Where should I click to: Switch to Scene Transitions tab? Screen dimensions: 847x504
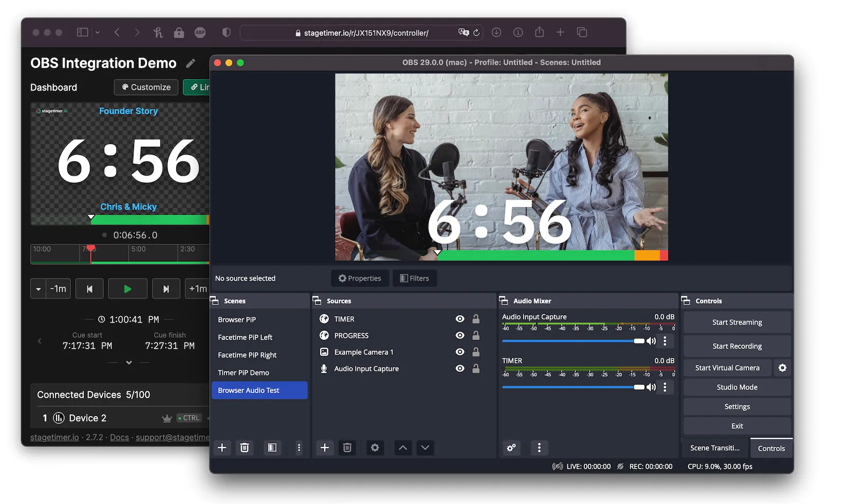(x=715, y=448)
